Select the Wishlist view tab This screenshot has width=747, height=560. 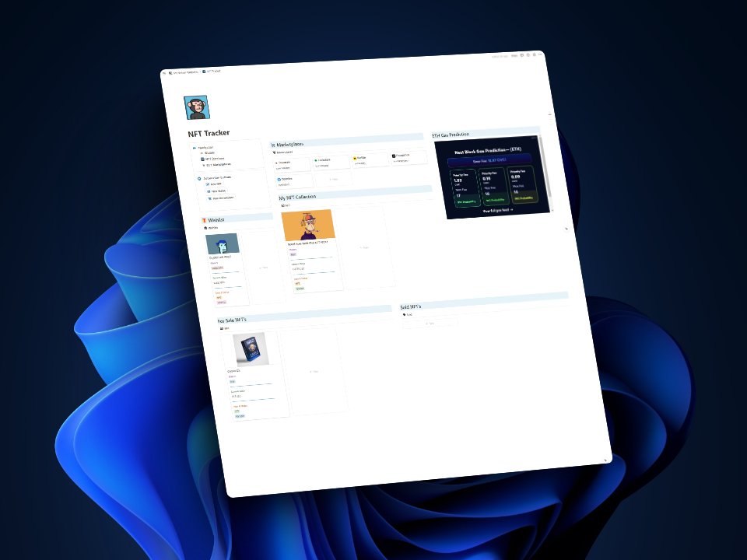coord(211,228)
